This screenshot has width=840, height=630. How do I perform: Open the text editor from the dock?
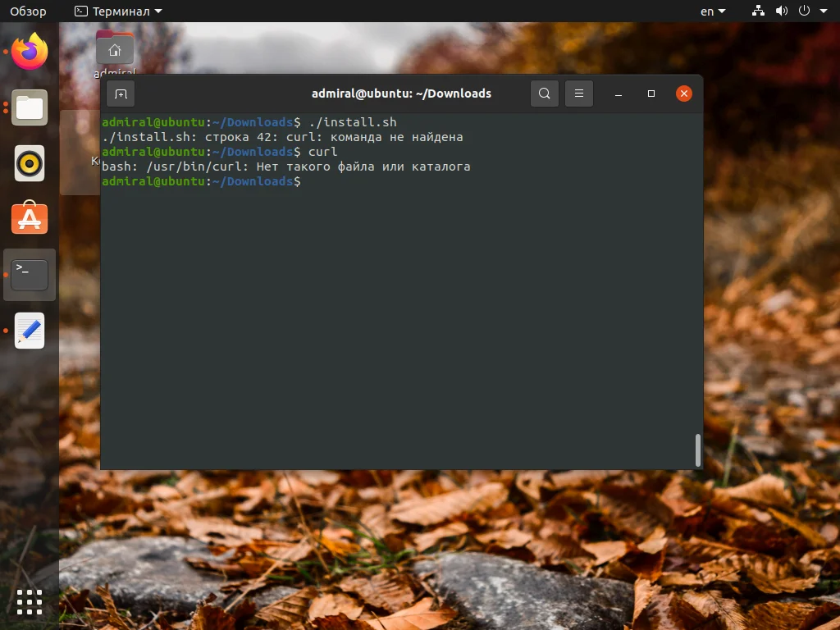click(x=30, y=331)
